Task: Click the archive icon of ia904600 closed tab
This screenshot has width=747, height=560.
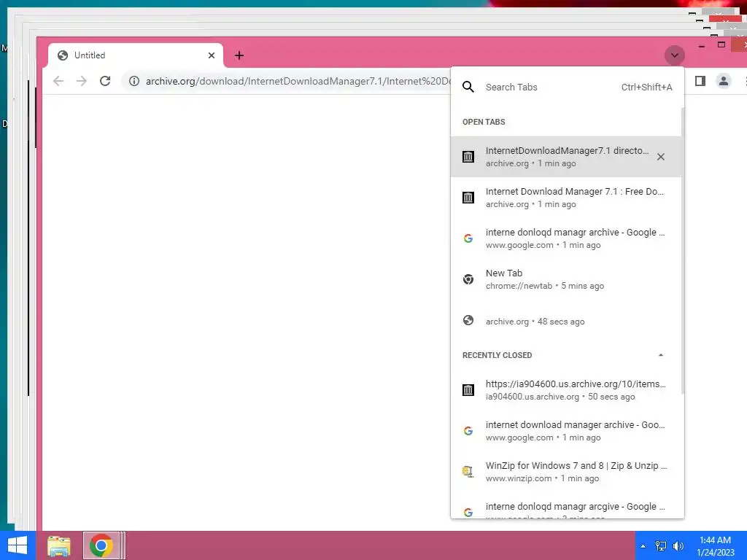Action: [468, 390]
